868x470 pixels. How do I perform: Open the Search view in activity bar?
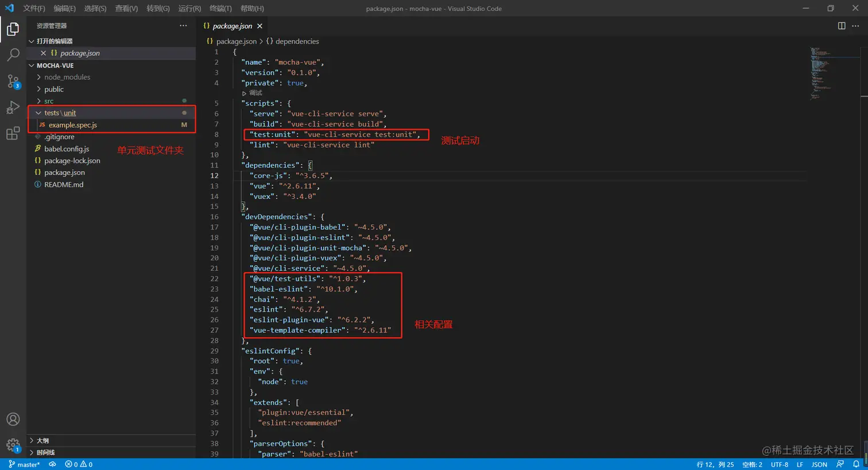coord(13,55)
